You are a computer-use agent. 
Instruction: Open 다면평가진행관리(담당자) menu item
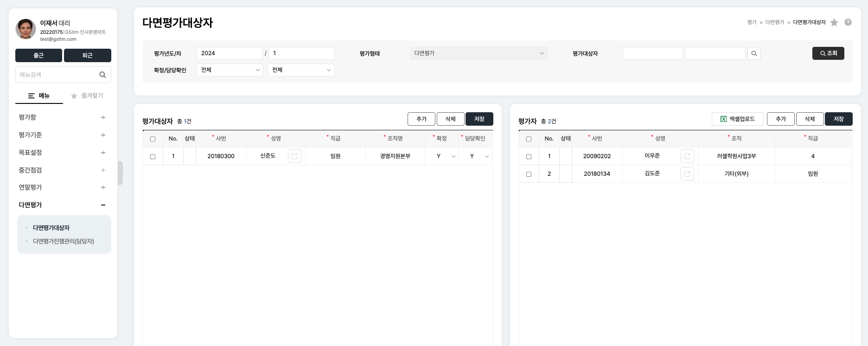(64, 241)
